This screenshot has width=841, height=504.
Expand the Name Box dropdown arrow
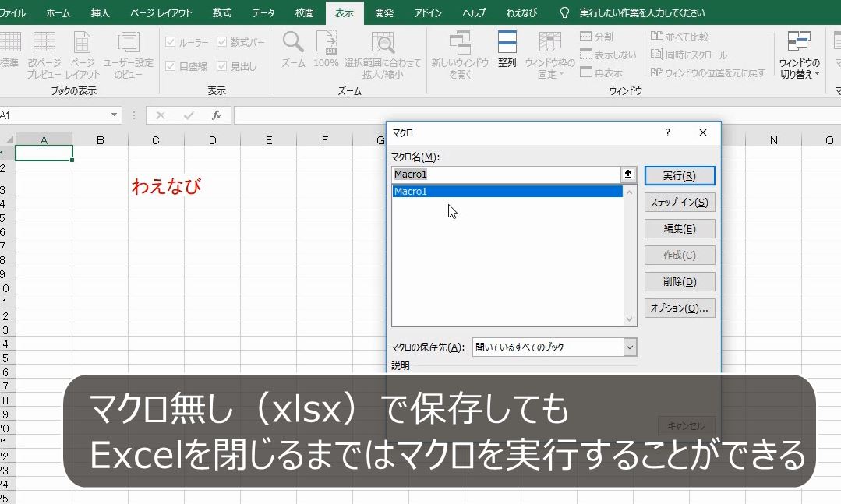(114, 115)
